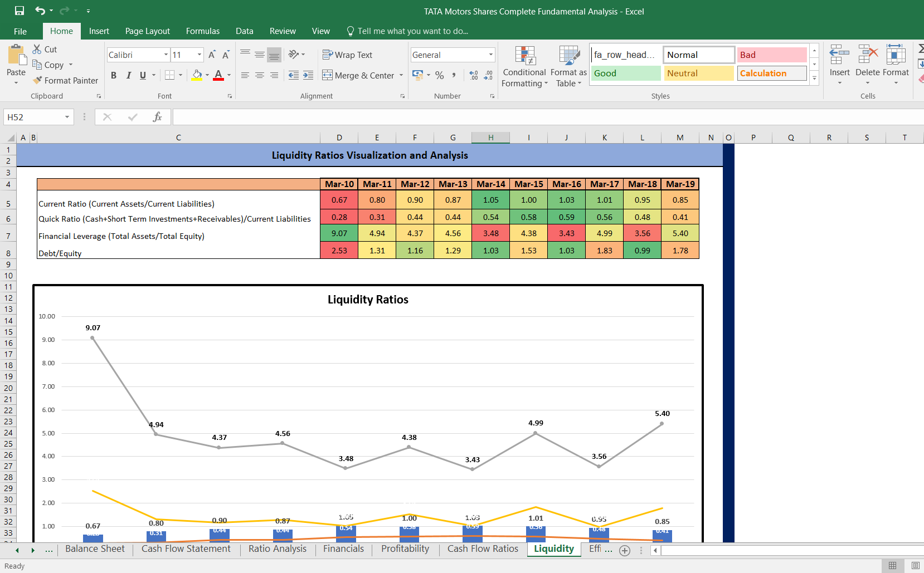Toggle Bold formatting

(114, 75)
